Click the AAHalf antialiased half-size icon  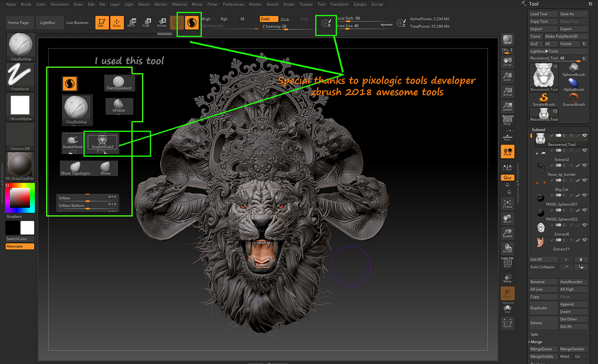tap(507, 107)
